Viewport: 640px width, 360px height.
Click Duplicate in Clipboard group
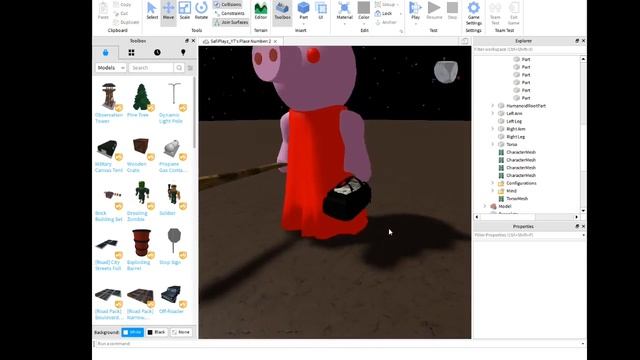pos(127,22)
